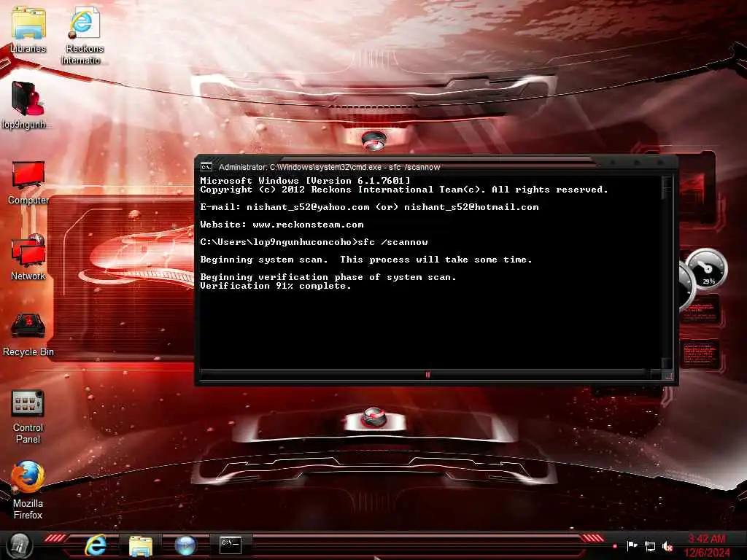Open the Network desktop icon
Screen dimensions: 747x560
pyautogui.click(x=28, y=257)
